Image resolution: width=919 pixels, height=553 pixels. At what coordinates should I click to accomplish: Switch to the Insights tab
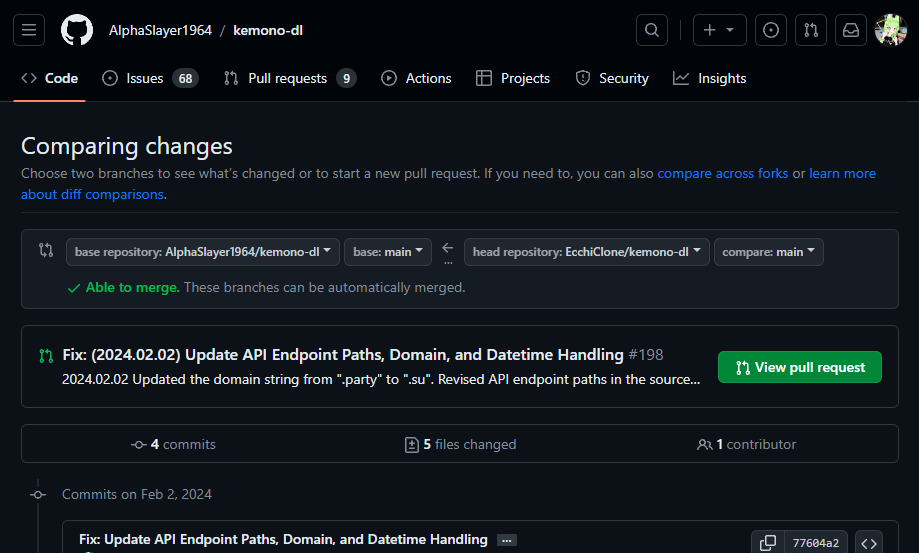click(x=709, y=78)
